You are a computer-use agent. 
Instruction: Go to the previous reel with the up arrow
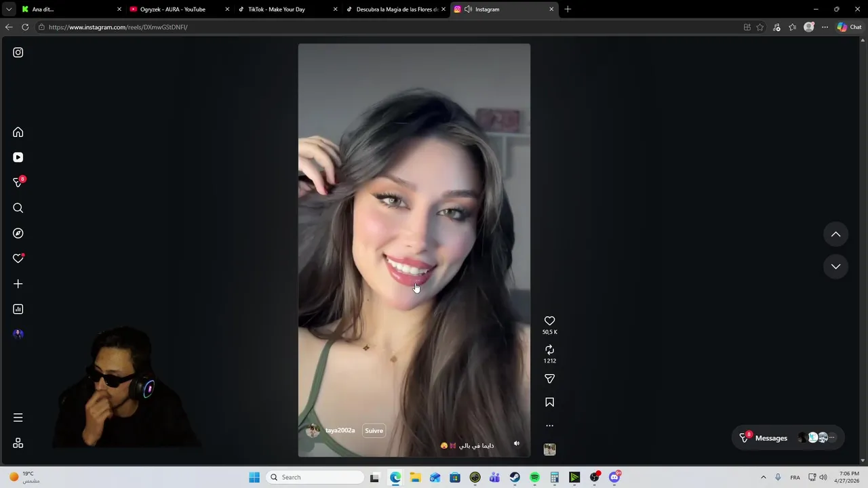pos(835,235)
